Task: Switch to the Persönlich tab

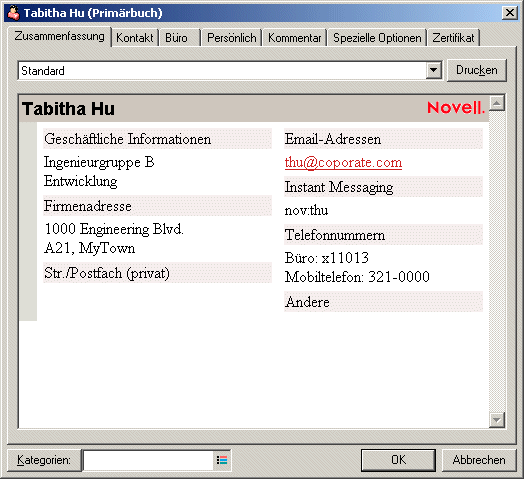Action: pos(231,38)
